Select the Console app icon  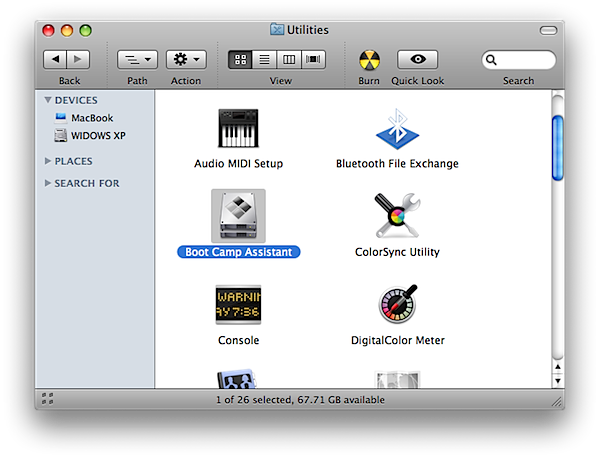point(238,305)
